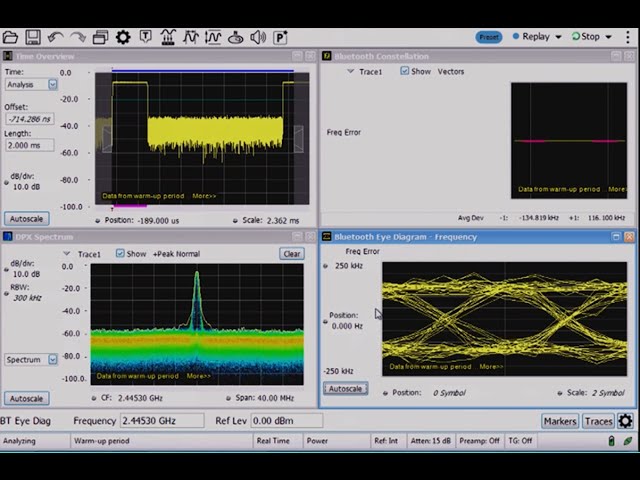Open the Spectrum dropdown in DPX panel

click(53, 360)
